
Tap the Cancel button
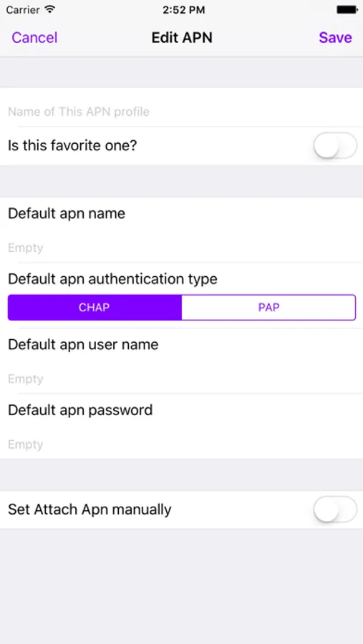point(34,37)
